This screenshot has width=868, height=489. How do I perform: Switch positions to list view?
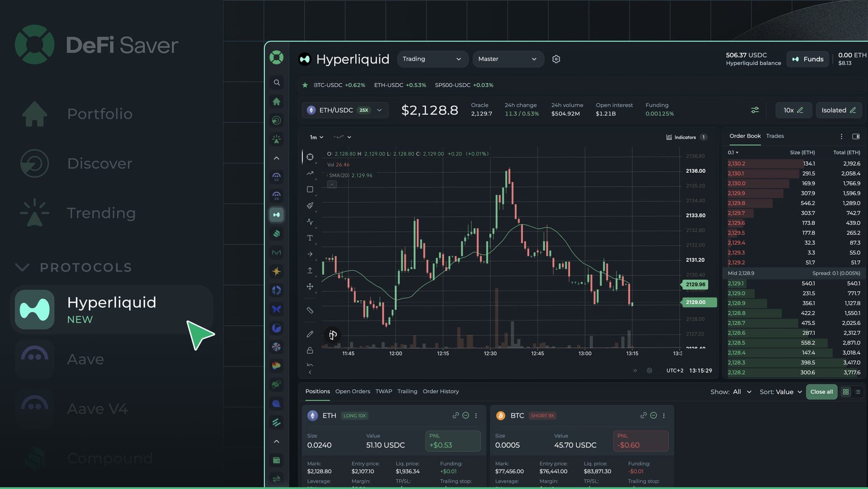[x=858, y=392]
